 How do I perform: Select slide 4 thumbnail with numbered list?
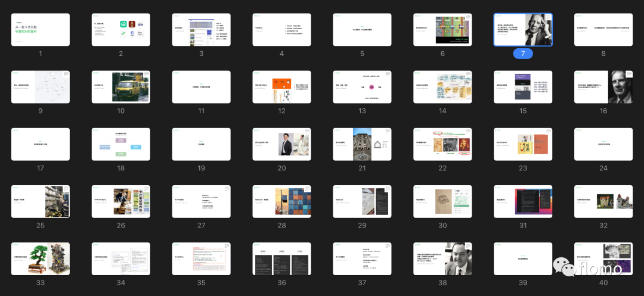pos(281,30)
